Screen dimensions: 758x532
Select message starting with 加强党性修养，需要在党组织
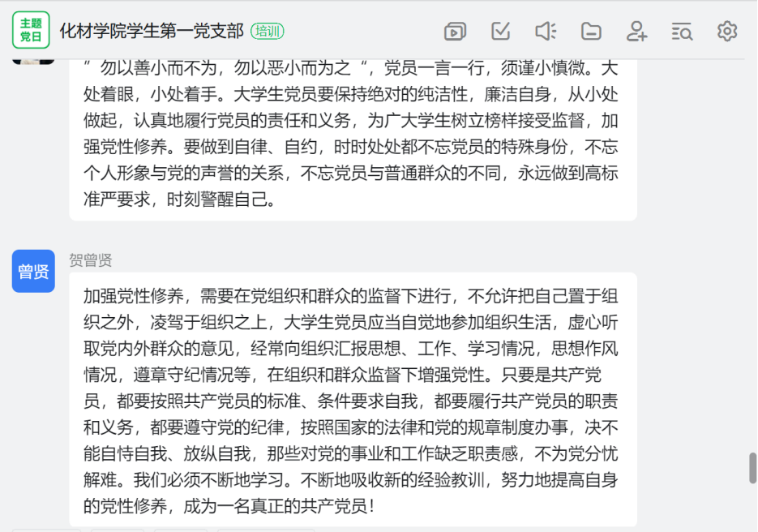tap(353, 400)
